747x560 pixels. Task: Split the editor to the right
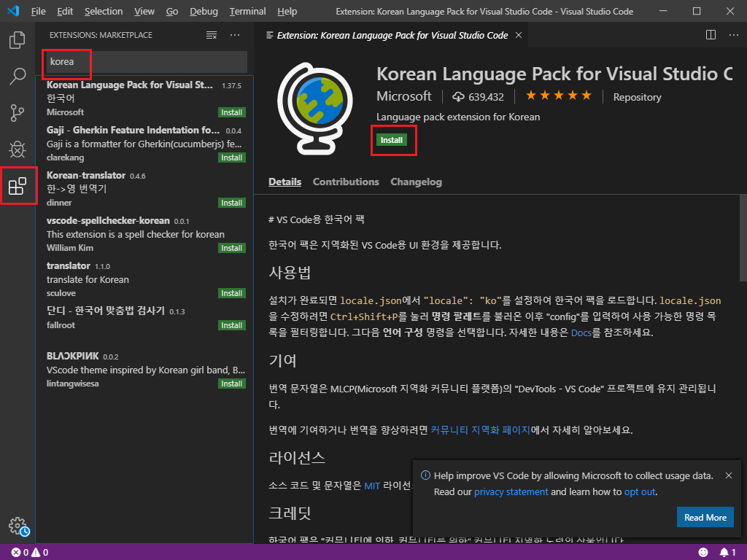(711, 35)
